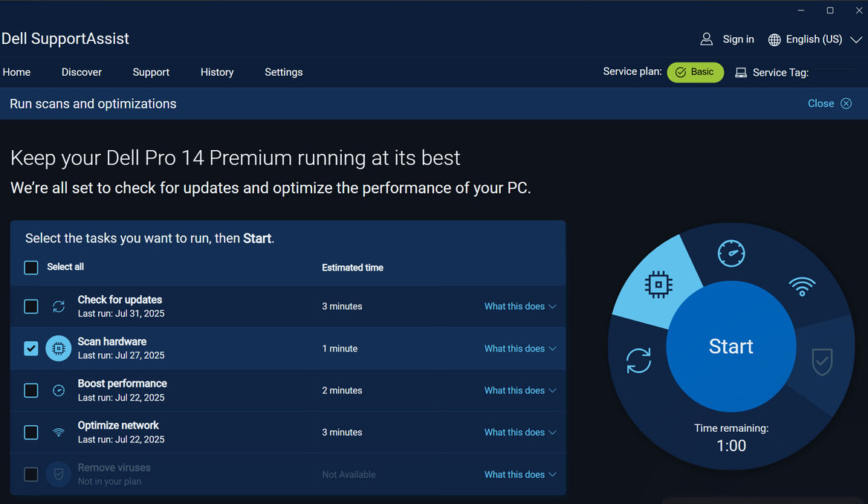
Task: Click the Optimize network Wi-Fi icon
Action: [x=58, y=432]
